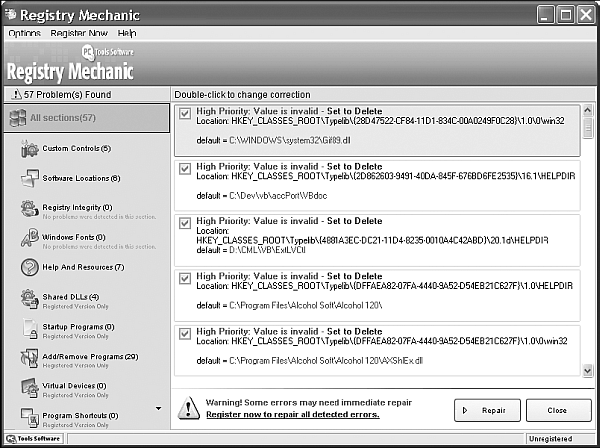Click the results list scroll-up arrow
Image resolution: width=600 pixels, height=448 pixels.
(x=587, y=108)
